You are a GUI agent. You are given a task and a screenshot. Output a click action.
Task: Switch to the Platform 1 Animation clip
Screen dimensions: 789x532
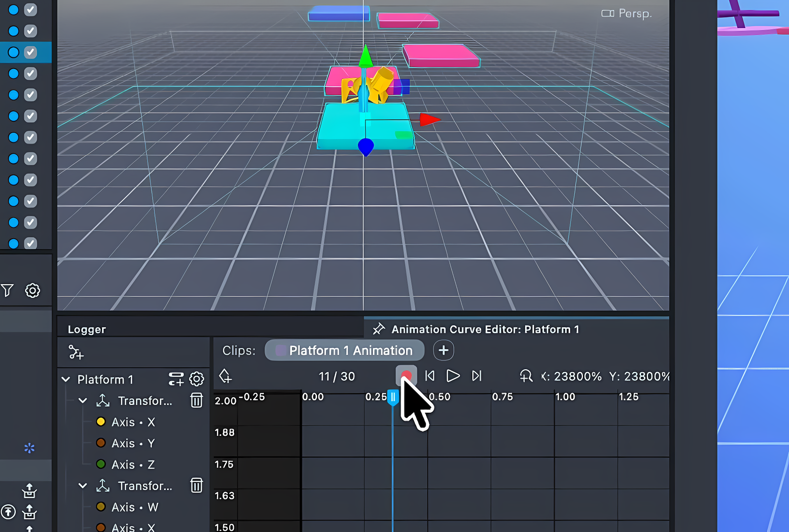click(x=344, y=351)
